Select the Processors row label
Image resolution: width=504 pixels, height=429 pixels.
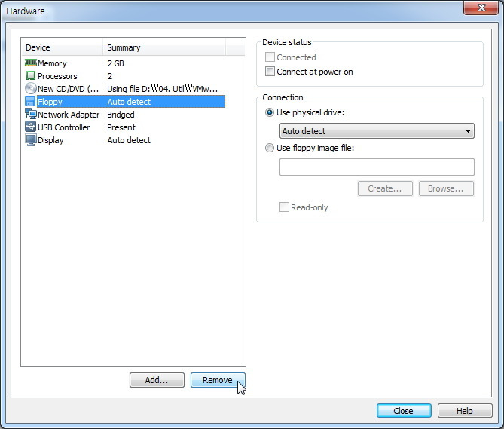[57, 76]
